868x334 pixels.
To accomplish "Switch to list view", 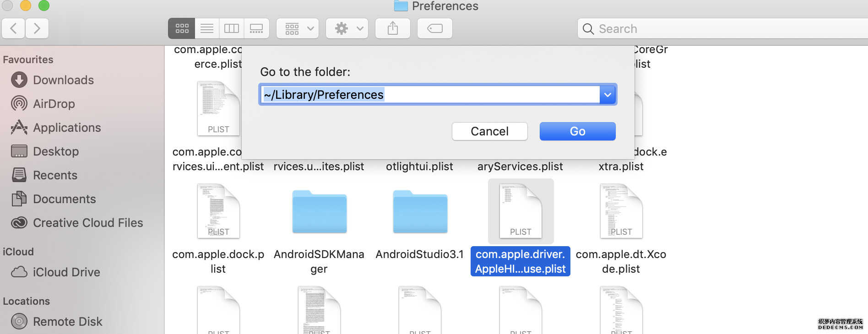I will [x=207, y=29].
